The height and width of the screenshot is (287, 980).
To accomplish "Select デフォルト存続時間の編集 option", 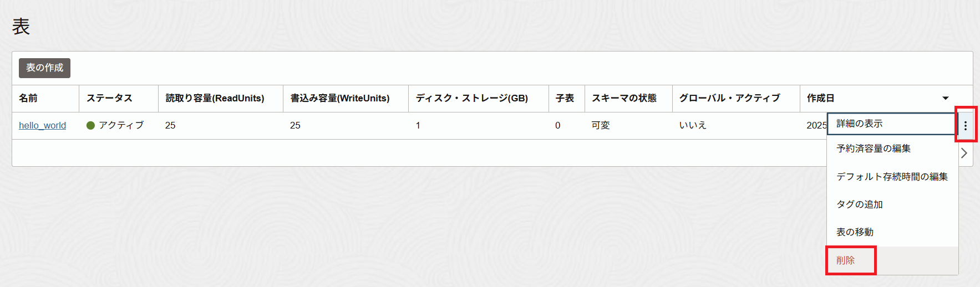I will 892,177.
